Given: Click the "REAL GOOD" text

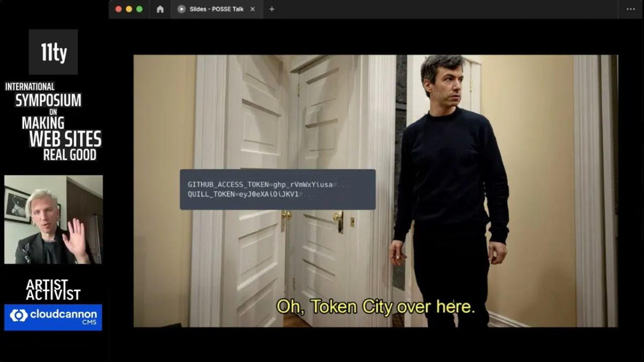Looking at the screenshot, I should click(70, 155).
